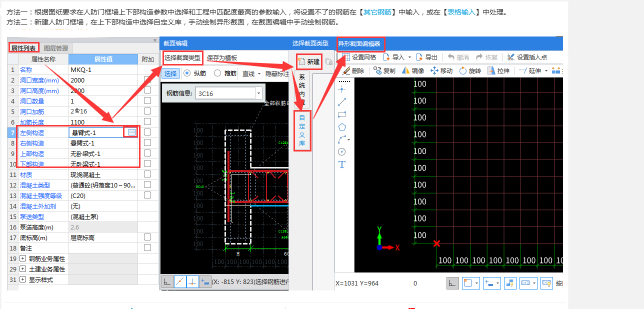Open the 导入 import dropdown arrow
Viewport: 644px width, 309px height.
(x=409, y=57)
